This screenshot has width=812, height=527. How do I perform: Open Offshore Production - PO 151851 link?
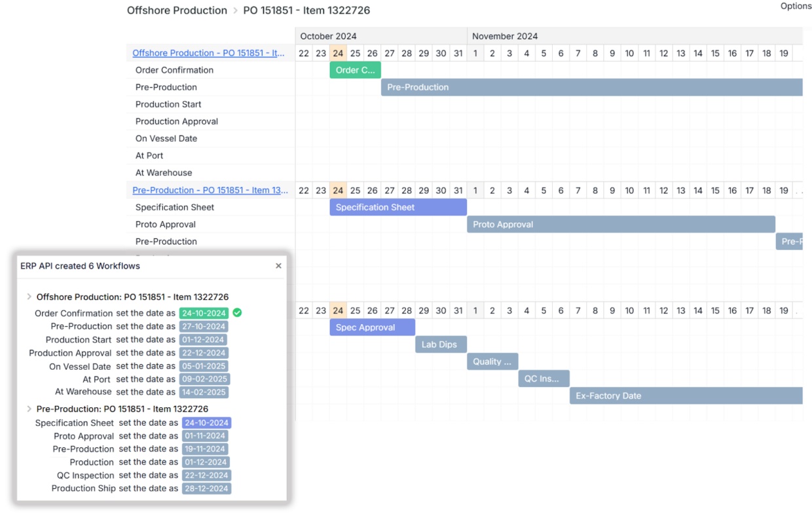210,53
